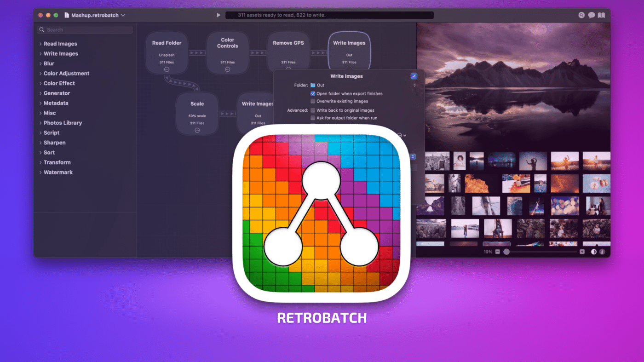Click the zoom-out minus icon next to 19%

click(498, 252)
